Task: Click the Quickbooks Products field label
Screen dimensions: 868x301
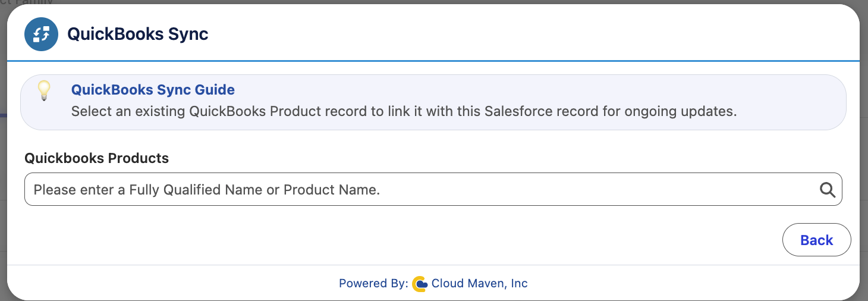Action: [x=96, y=158]
